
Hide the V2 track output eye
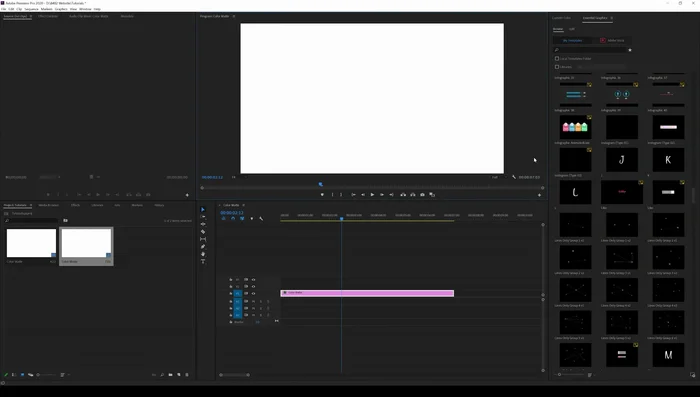pos(253,287)
